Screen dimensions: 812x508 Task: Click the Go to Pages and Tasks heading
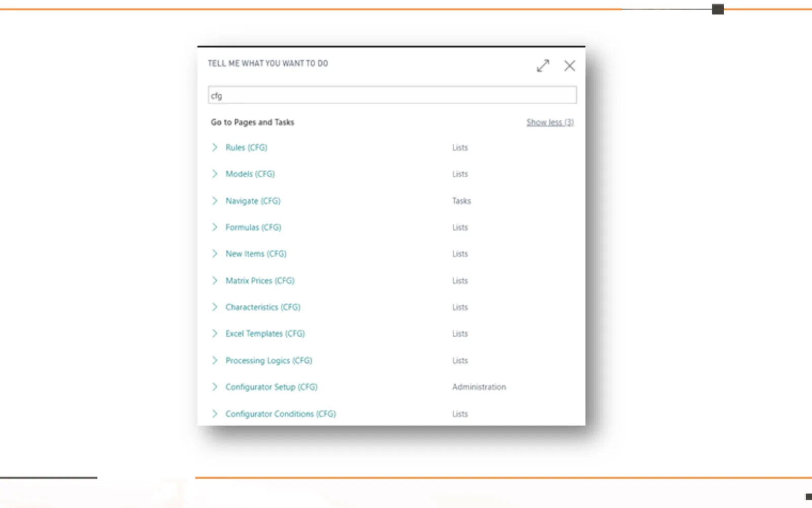[x=252, y=122]
